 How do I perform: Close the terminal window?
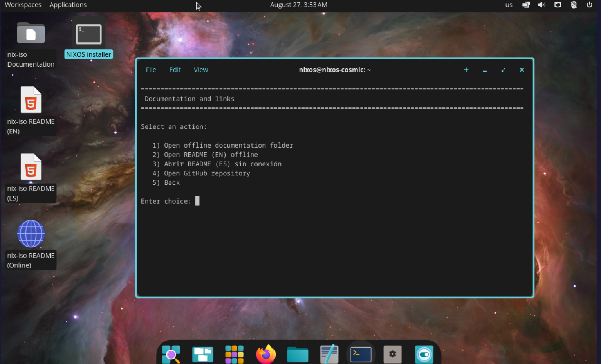click(522, 70)
